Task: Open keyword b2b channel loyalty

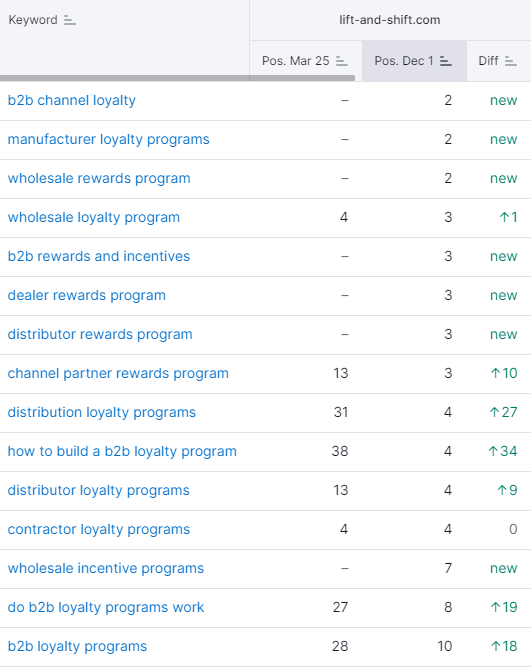Action: [x=72, y=101]
